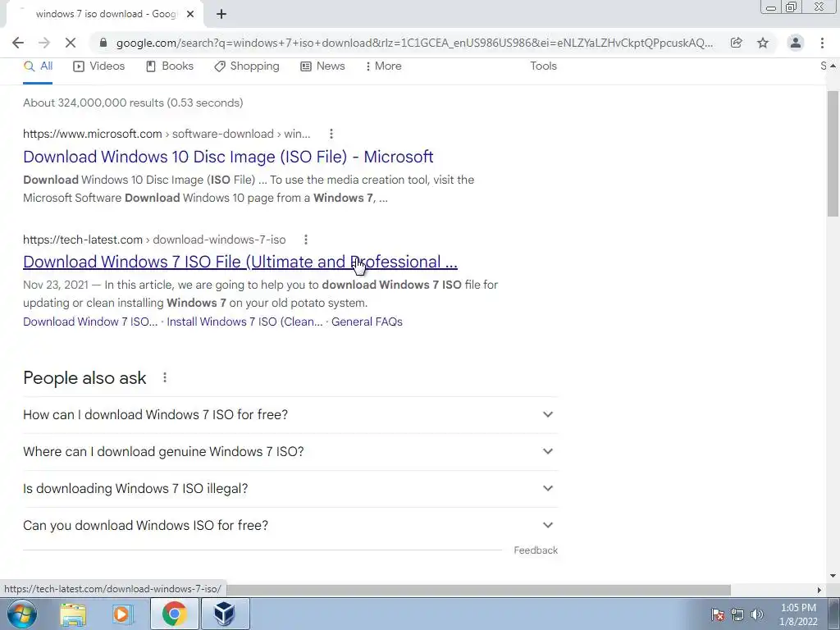Click the share page icon in address bar
The width and height of the screenshot is (840, 630).
point(737,43)
